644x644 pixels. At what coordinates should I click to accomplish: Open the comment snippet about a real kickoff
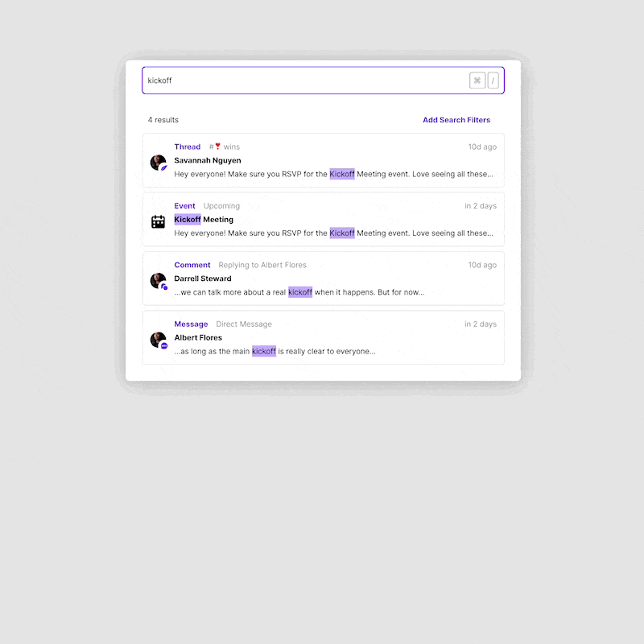coord(299,292)
